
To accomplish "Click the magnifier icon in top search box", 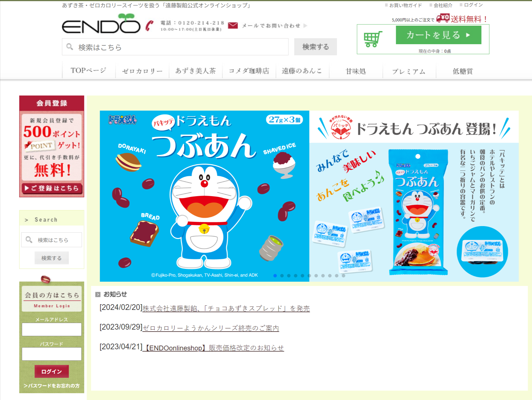I will [x=70, y=46].
